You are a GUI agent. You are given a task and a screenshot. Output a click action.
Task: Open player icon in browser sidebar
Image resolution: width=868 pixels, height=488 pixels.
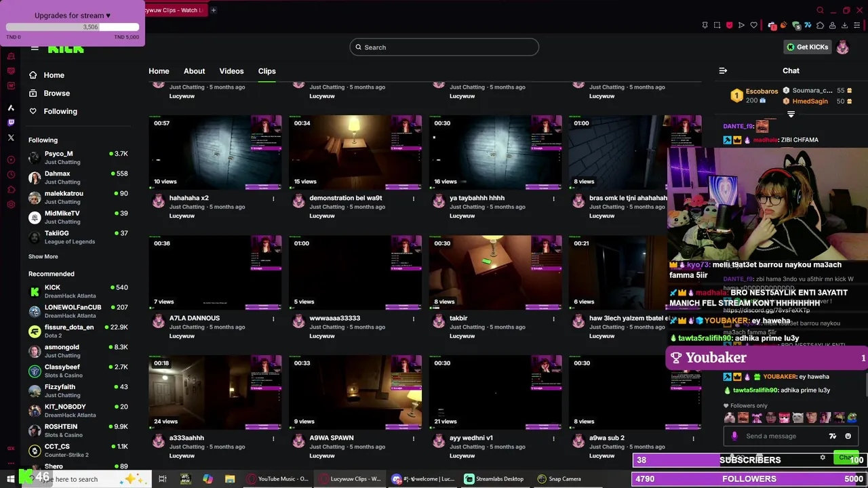click(x=11, y=159)
